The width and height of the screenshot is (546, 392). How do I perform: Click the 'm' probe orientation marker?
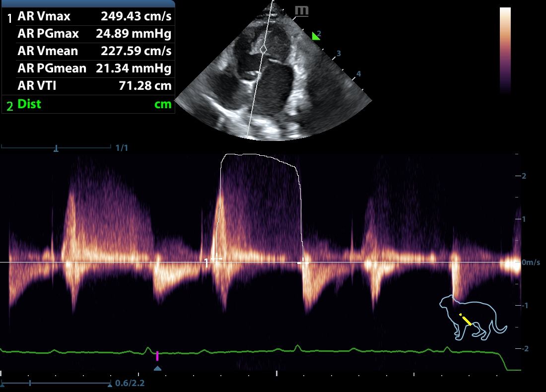(301, 11)
